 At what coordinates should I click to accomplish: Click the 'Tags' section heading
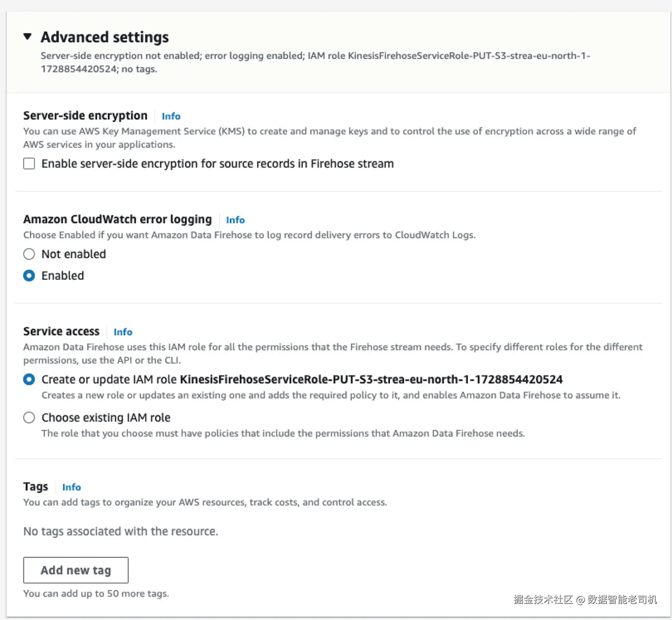(x=35, y=487)
